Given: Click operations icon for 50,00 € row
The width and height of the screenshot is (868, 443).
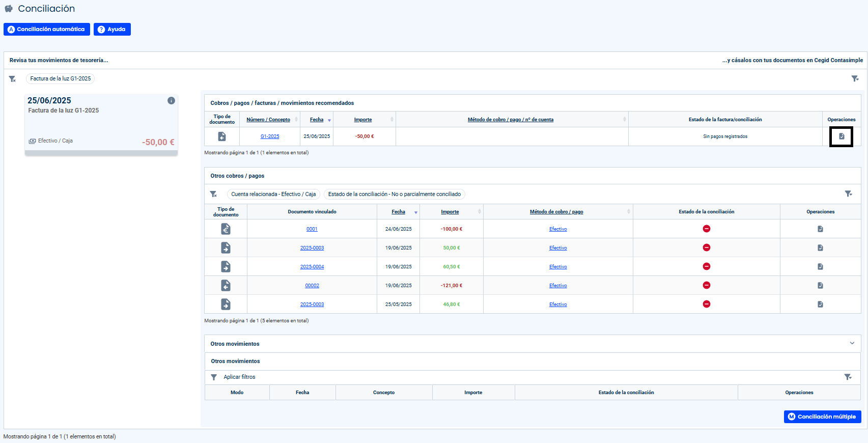Looking at the screenshot, I should click(x=820, y=248).
